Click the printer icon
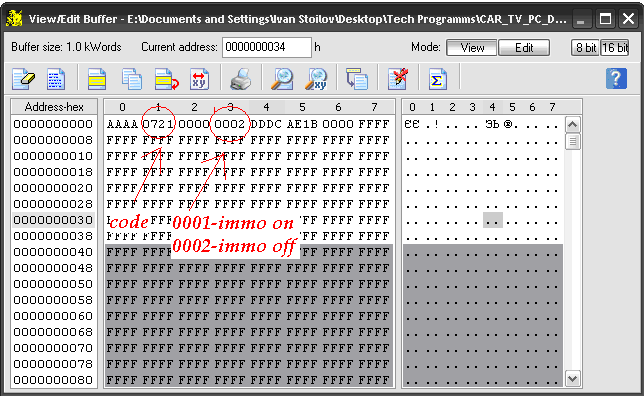644x396 pixels. [241, 78]
